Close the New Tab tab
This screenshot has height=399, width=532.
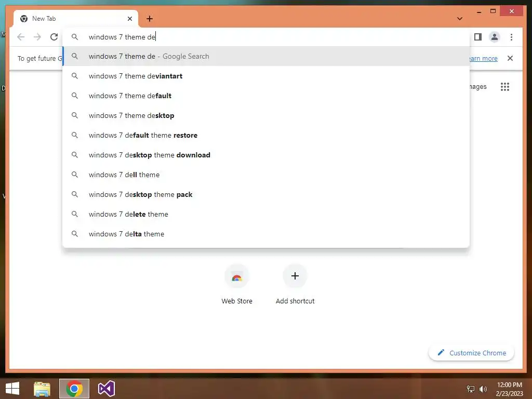[x=129, y=19]
